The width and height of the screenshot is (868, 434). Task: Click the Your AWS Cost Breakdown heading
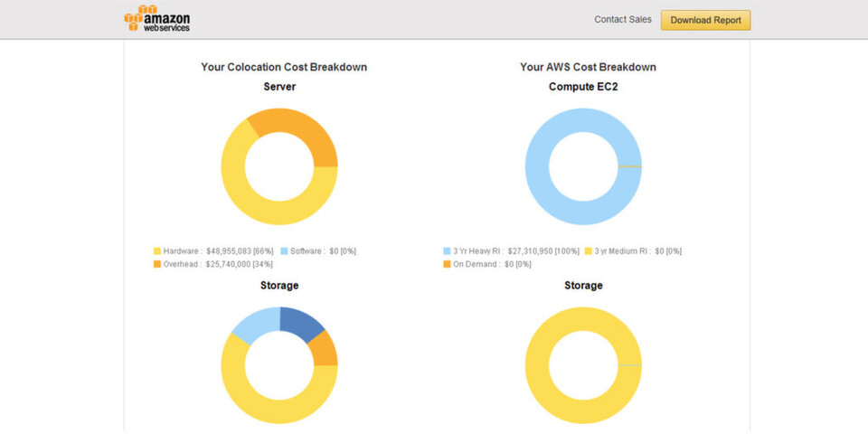point(588,67)
